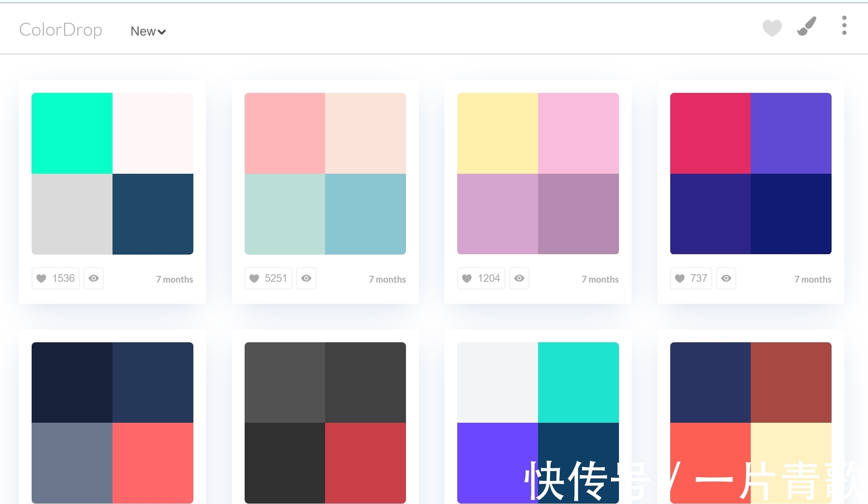
Task: Click the crimson pink swatch
Action: (710, 133)
